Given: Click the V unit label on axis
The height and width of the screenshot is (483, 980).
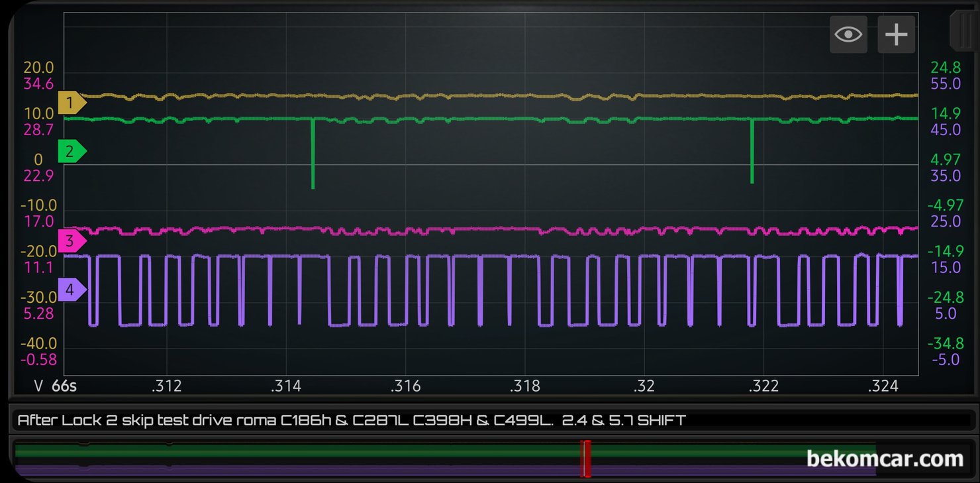Looking at the screenshot, I should click(38, 386).
